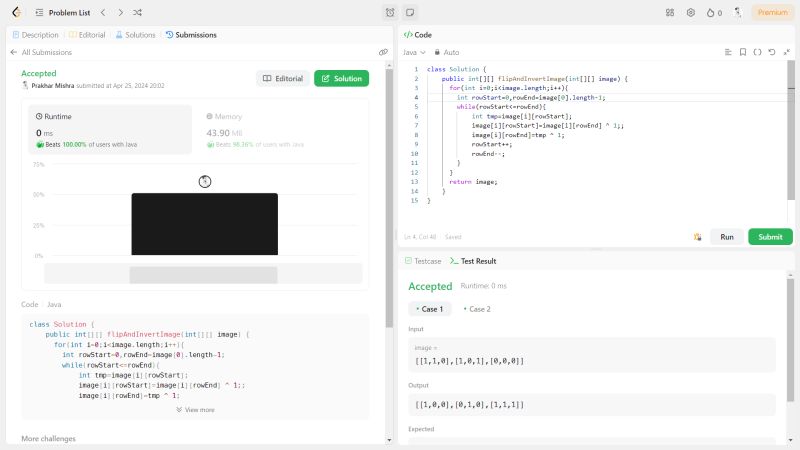Switch to the Solutions tab
The image size is (800, 450).
coord(135,35)
